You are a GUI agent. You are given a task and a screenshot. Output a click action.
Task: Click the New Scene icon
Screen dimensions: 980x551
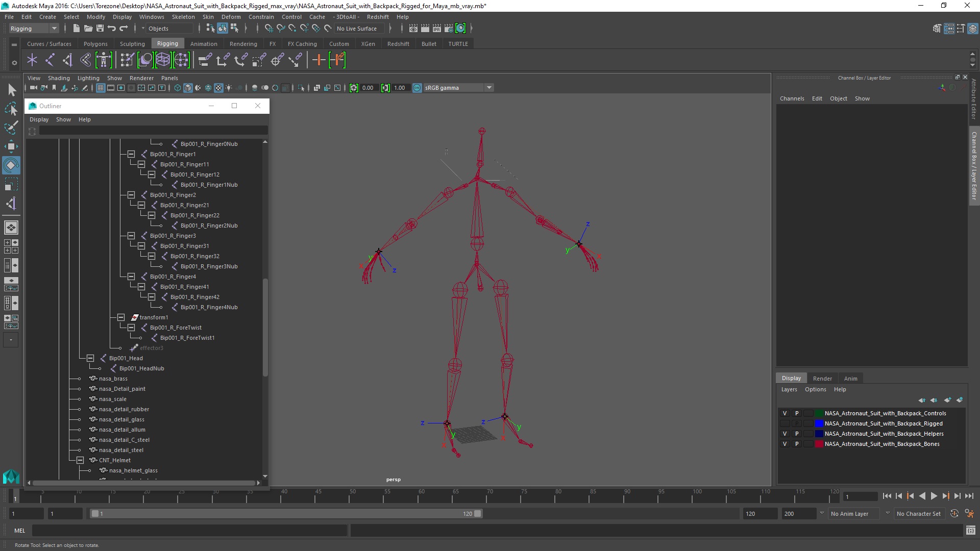coord(76,29)
